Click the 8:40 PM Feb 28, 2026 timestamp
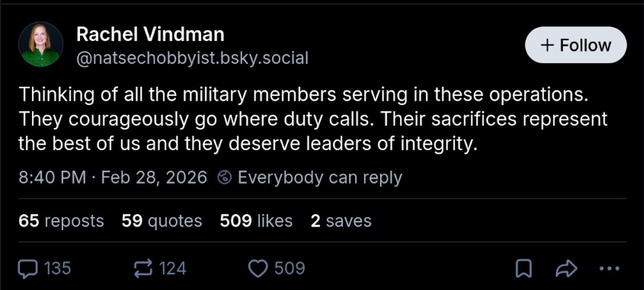 tap(113, 178)
